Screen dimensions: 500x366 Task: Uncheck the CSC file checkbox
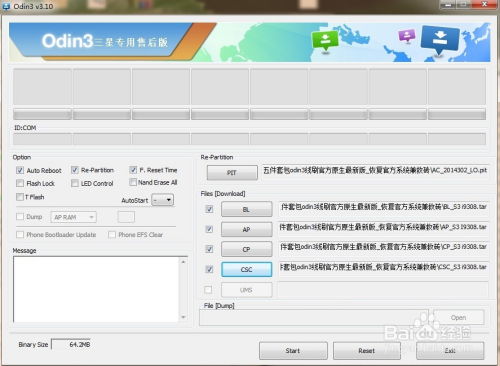pos(209,269)
